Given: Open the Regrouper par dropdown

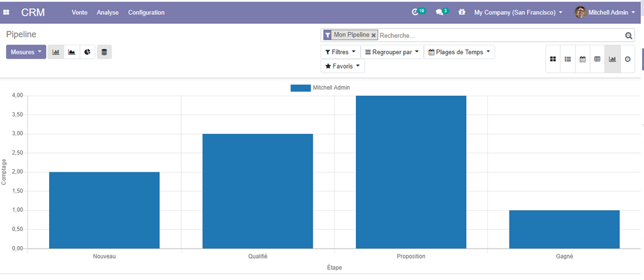Looking at the screenshot, I should click(x=392, y=52).
